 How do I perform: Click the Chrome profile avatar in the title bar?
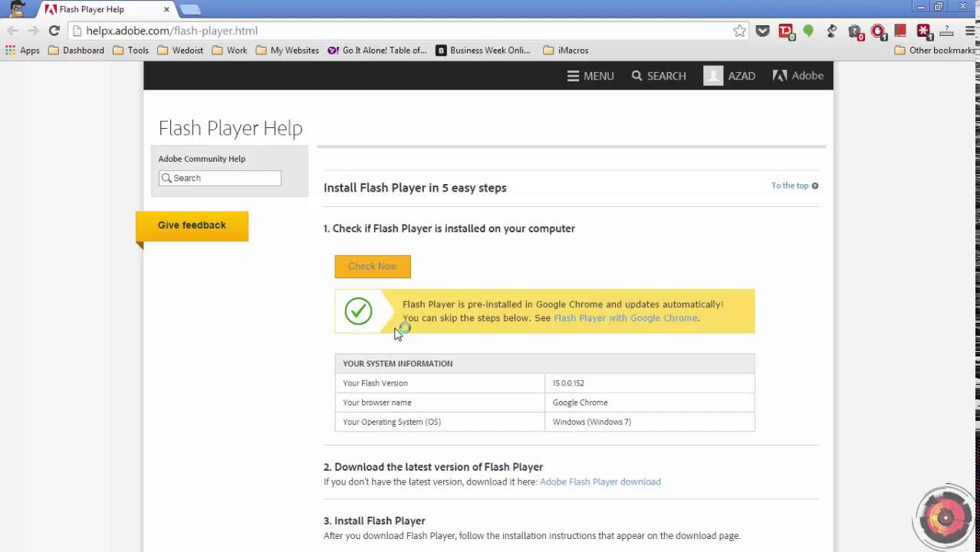16,9
